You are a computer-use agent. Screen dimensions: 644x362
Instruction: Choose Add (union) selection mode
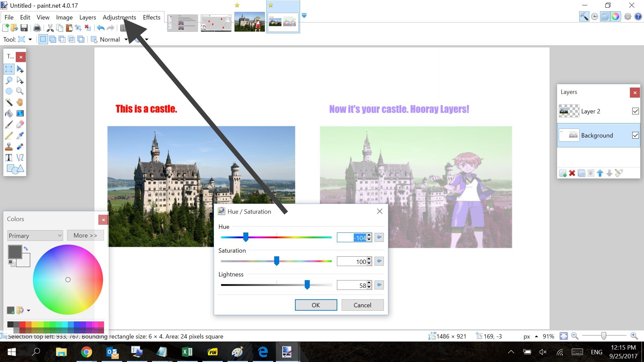(53, 39)
